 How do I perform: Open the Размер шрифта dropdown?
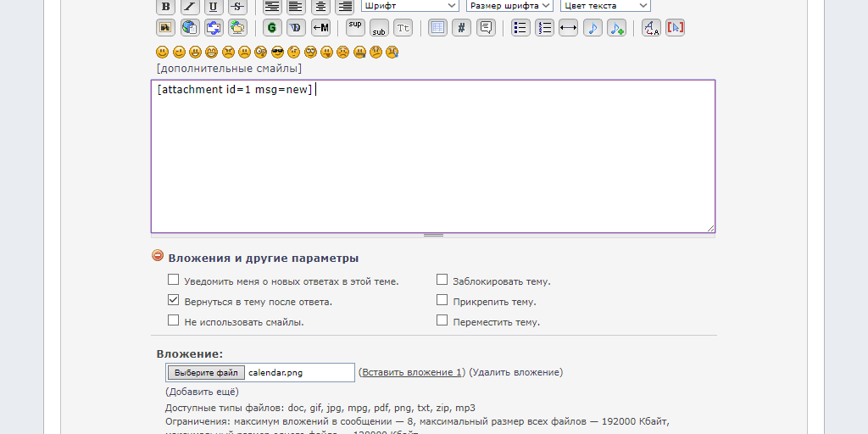(x=509, y=6)
